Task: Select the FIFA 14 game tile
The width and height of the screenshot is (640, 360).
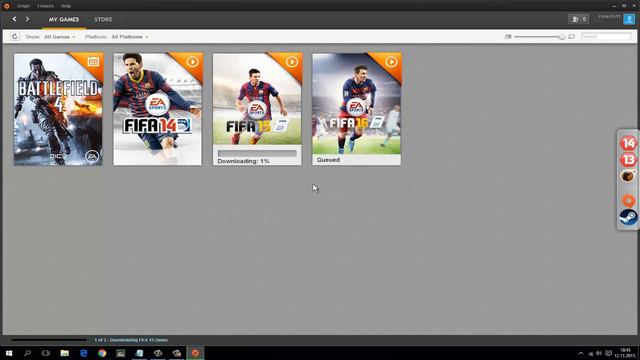Action: click(158, 109)
